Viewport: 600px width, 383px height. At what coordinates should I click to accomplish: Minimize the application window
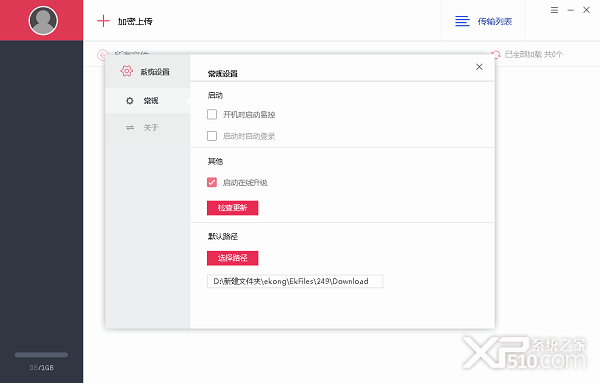pos(570,10)
